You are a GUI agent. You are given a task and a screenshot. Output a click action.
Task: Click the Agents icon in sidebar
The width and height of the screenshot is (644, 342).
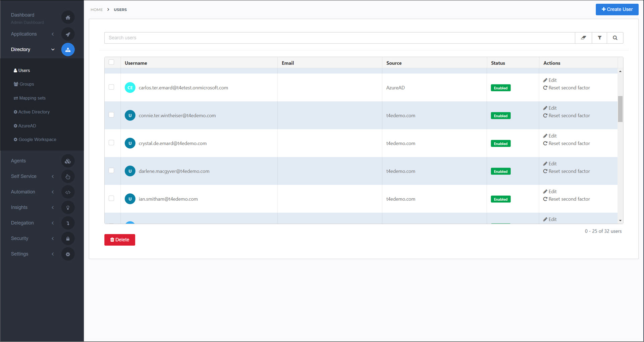click(68, 161)
